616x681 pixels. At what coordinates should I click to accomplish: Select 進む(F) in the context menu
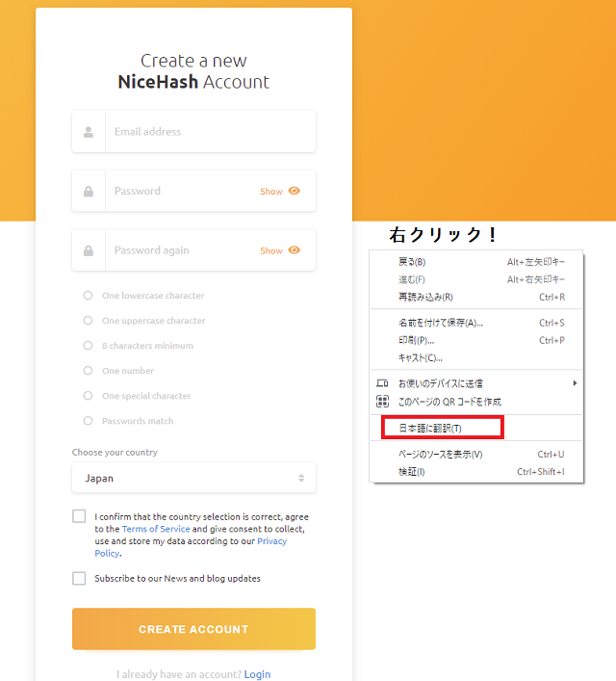pyautogui.click(x=475, y=279)
